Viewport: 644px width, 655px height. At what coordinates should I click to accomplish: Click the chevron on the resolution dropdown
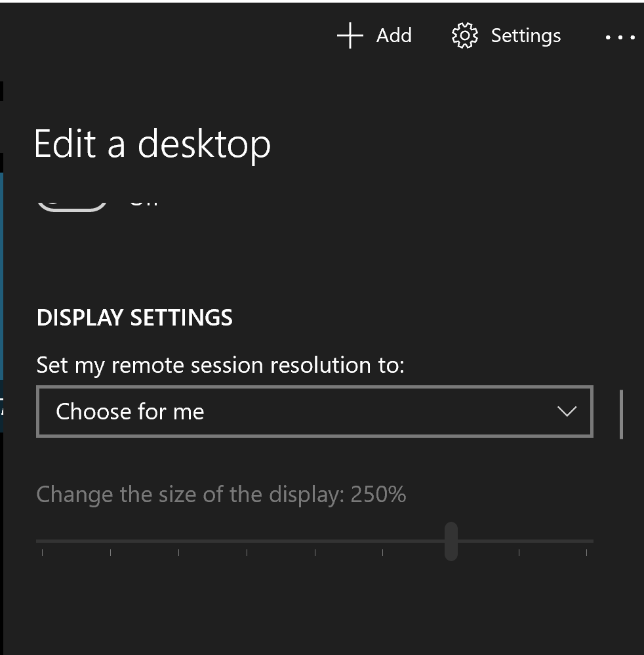click(566, 412)
